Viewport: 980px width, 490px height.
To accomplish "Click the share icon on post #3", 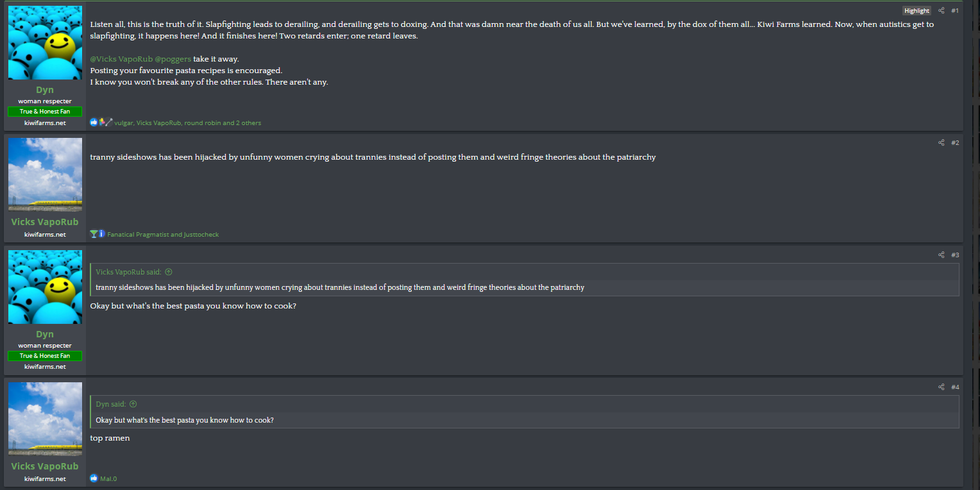I will 942,255.
